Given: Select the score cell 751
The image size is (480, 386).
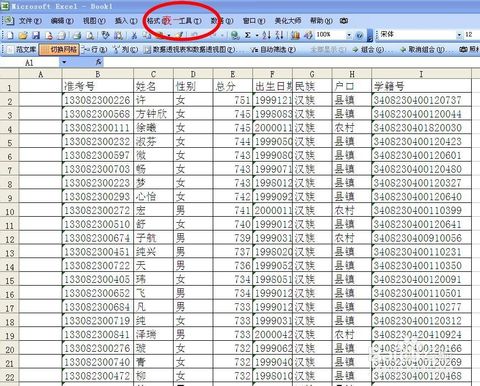Looking at the screenshot, I should click(x=233, y=100).
